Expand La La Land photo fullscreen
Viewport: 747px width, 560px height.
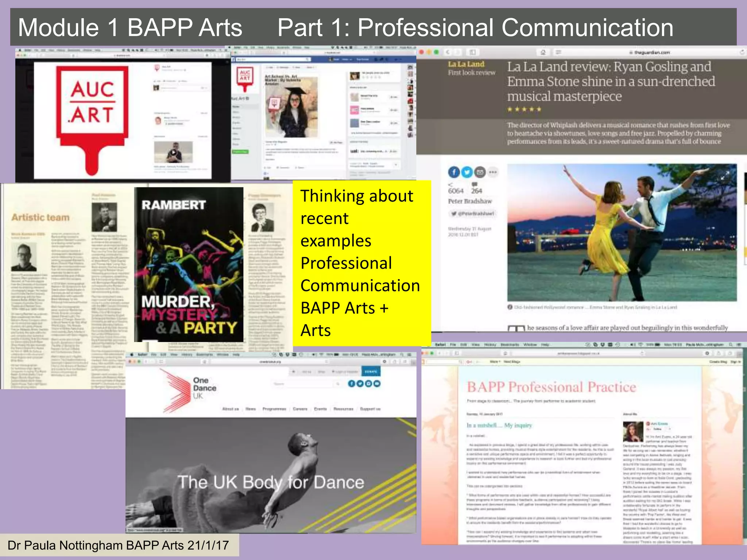(725, 175)
